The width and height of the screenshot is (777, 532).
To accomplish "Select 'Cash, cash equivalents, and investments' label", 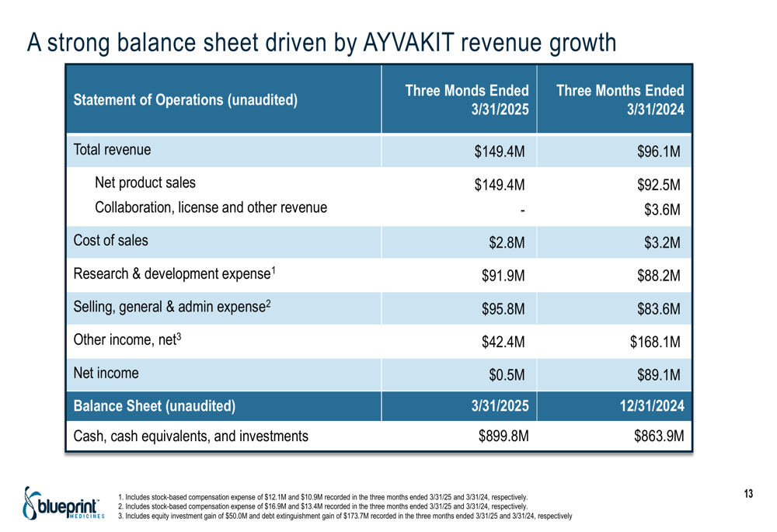I will (x=191, y=436).
